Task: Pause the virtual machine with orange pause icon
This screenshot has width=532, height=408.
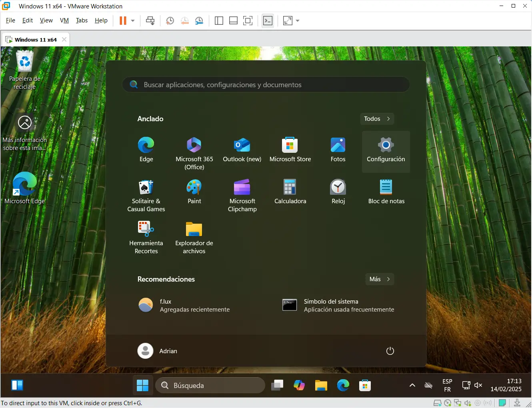Action: pyautogui.click(x=123, y=20)
